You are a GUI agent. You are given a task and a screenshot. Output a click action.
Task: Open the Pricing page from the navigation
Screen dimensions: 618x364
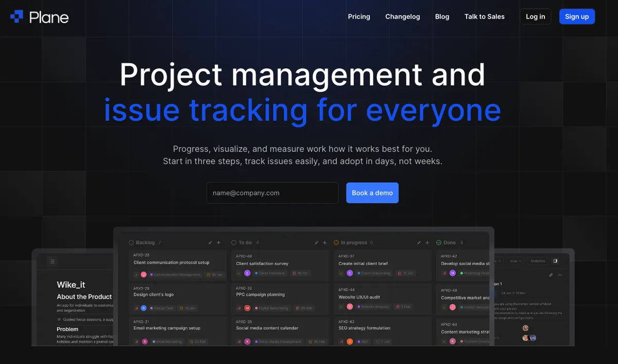point(359,16)
